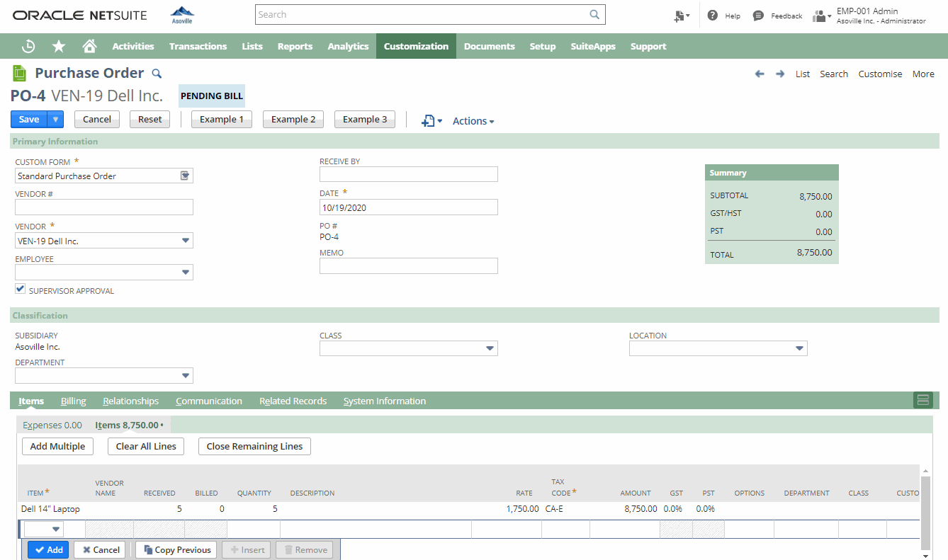Open the Setup menu

click(543, 46)
